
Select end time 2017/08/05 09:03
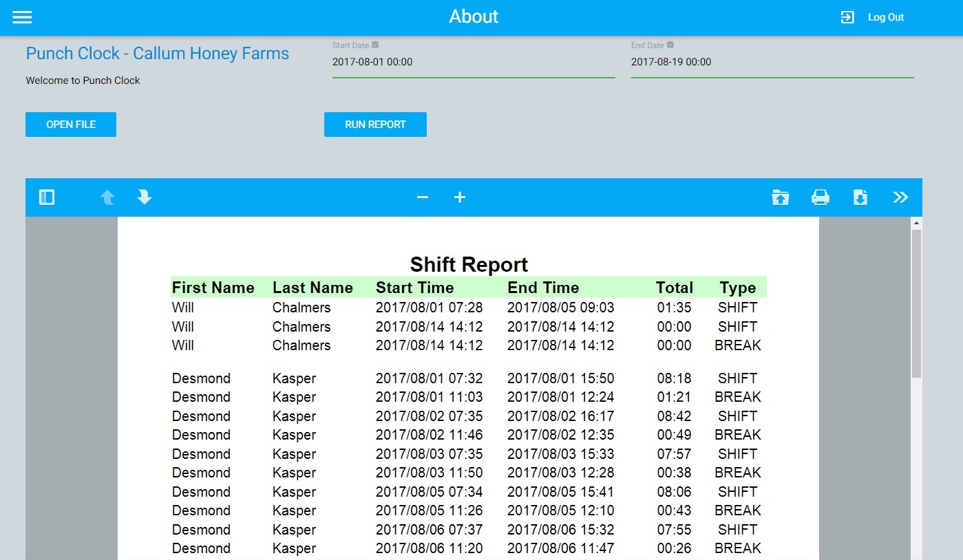561,308
